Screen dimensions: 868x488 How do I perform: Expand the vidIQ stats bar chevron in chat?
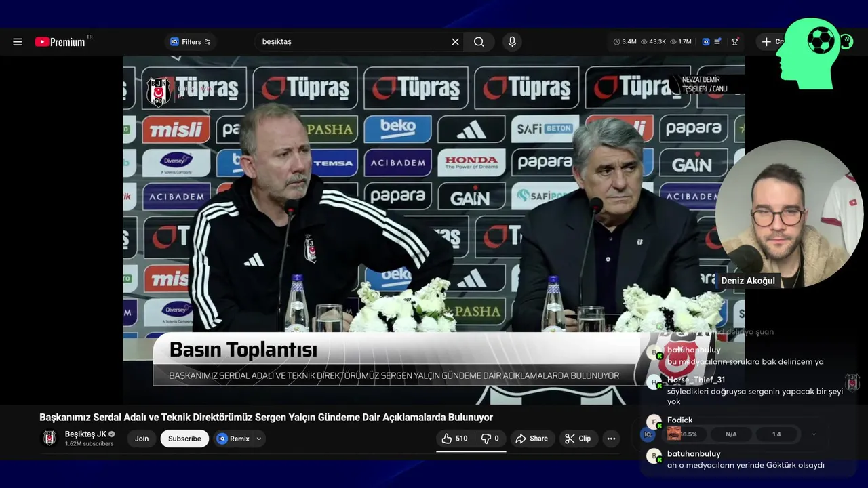pos(814,434)
